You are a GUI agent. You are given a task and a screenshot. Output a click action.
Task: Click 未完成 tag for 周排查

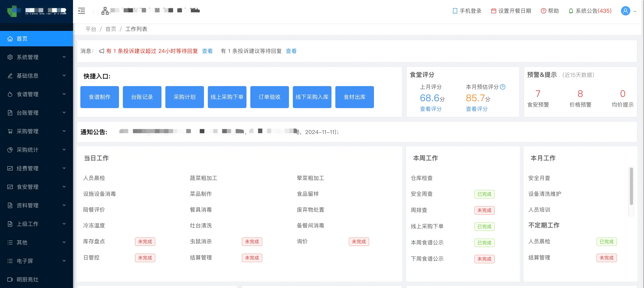(484, 210)
